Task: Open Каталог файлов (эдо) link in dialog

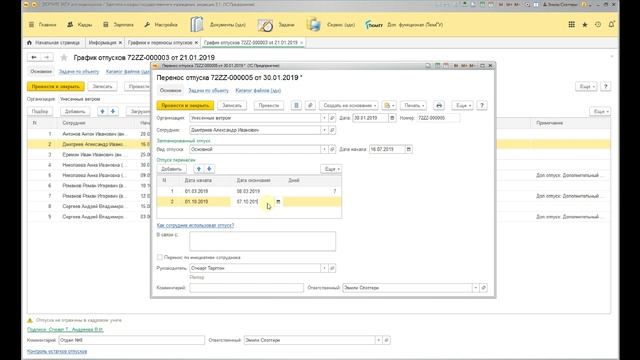Action: click(258, 91)
